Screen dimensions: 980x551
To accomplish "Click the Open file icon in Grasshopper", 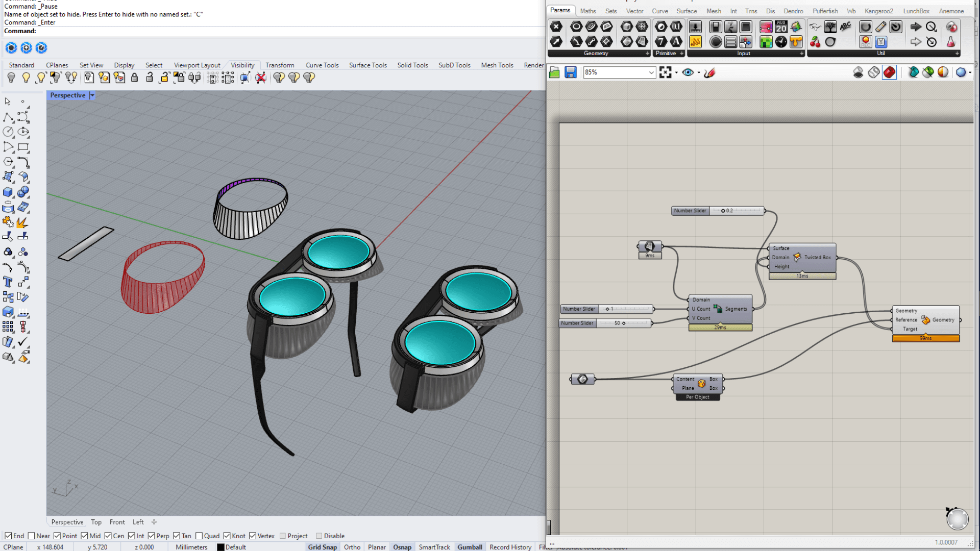I will click(x=554, y=72).
